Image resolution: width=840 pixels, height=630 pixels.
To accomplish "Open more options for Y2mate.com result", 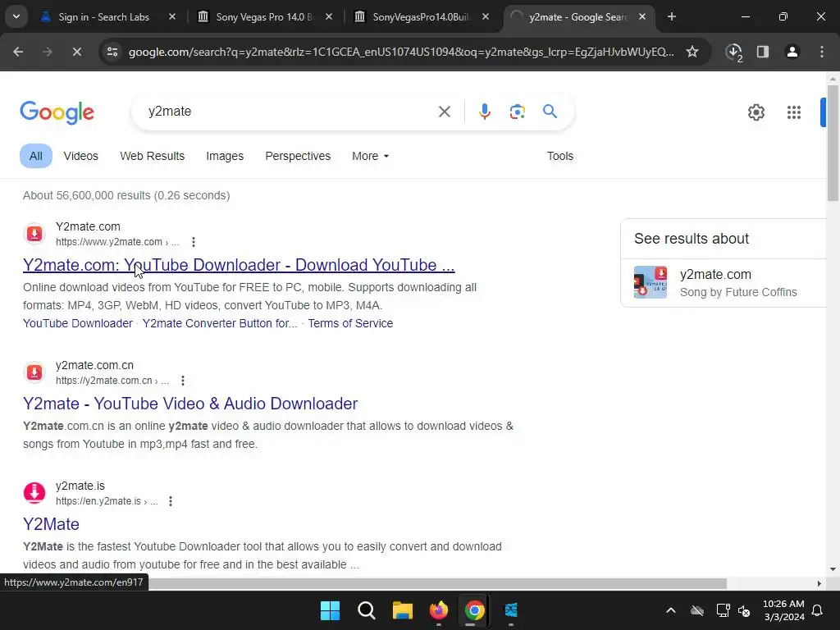I will (194, 242).
